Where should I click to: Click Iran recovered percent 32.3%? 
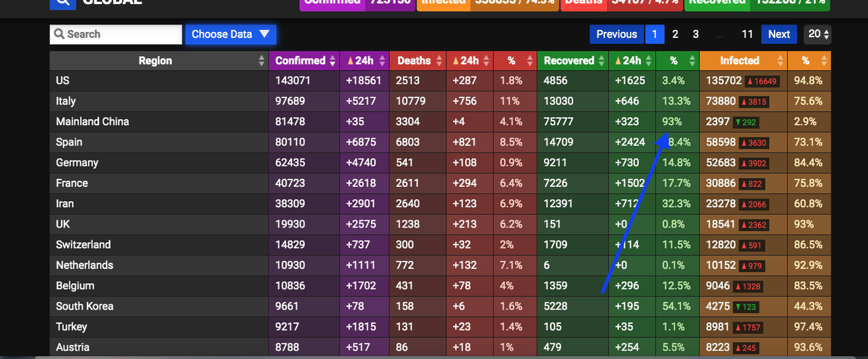point(677,204)
